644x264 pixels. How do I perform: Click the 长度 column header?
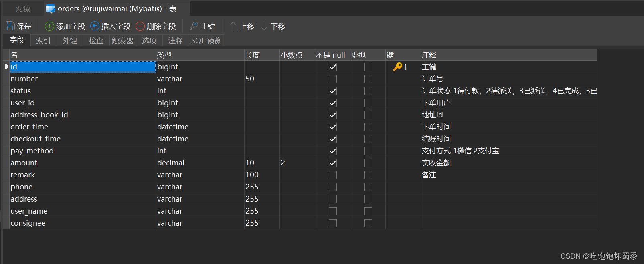pos(262,55)
